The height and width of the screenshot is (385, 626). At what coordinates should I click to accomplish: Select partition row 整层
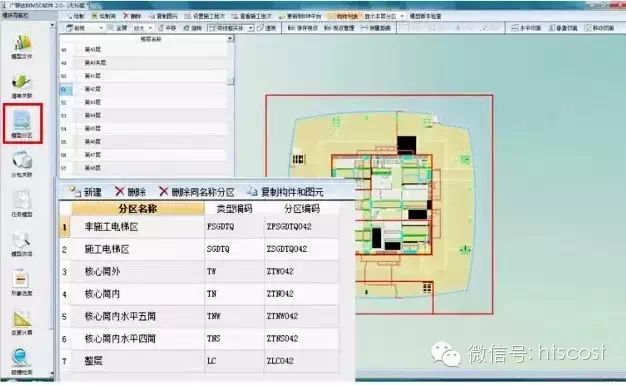pos(199,361)
